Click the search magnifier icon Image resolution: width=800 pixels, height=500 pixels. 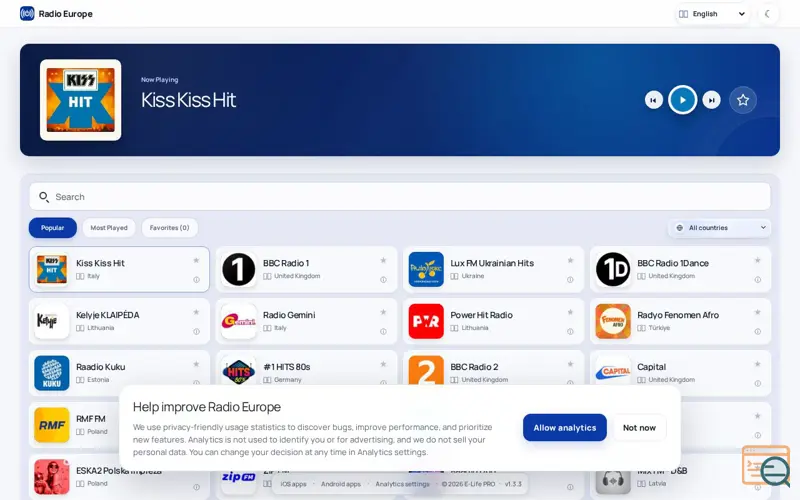tap(44, 197)
